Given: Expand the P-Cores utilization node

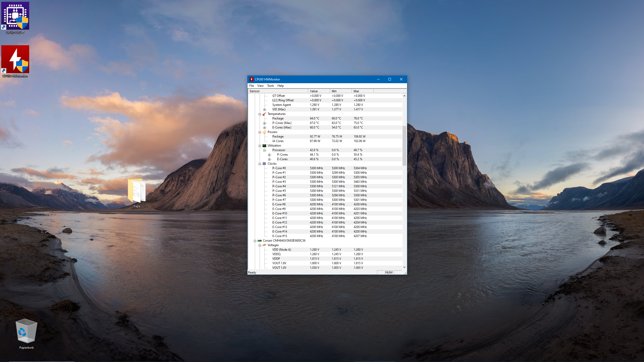Looking at the screenshot, I should [x=269, y=155].
